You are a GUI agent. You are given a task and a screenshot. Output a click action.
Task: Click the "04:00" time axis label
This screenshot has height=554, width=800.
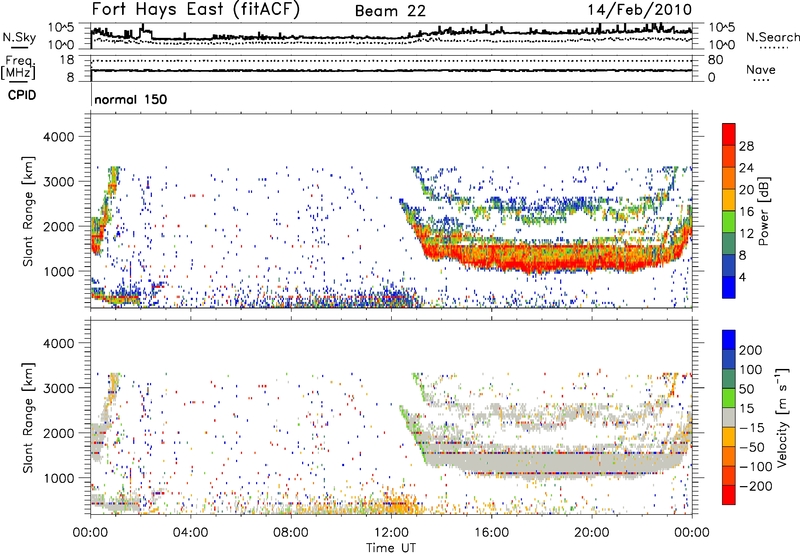[190, 533]
